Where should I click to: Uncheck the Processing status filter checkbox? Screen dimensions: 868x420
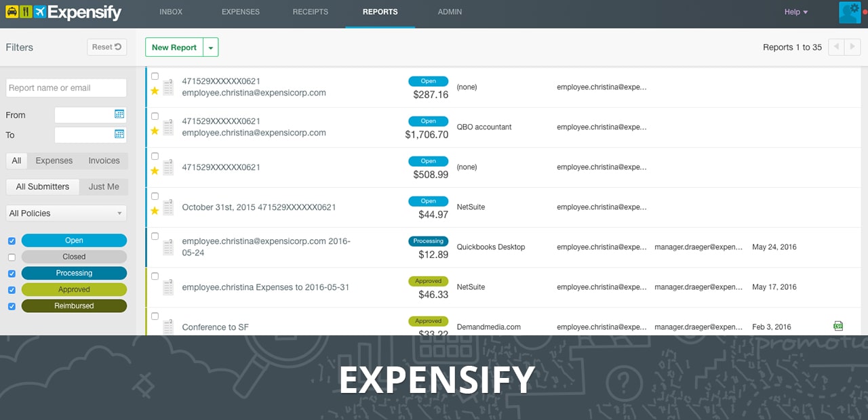point(12,274)
